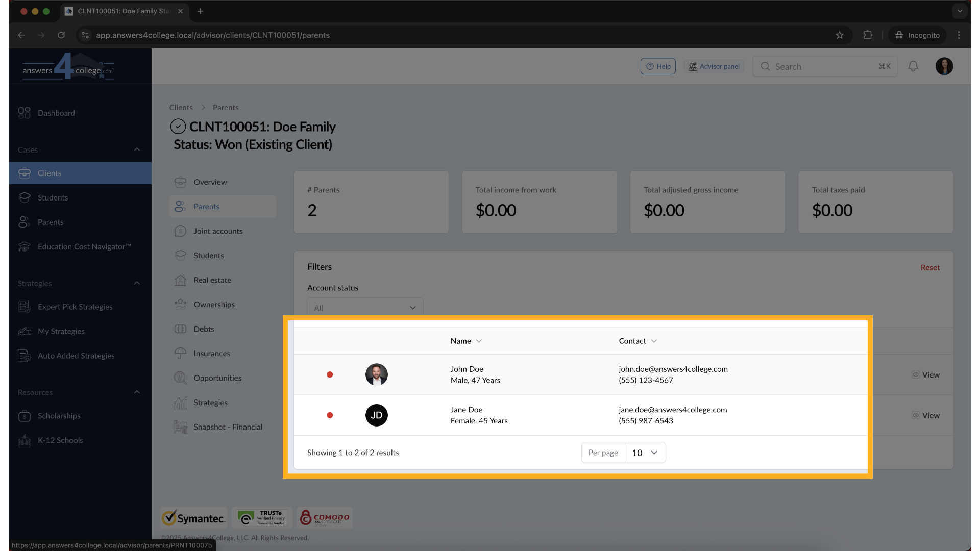This screenshot has height=551, width=980.
Task: Open the Dashboard sidebar icon
Action: click(24, 113)
